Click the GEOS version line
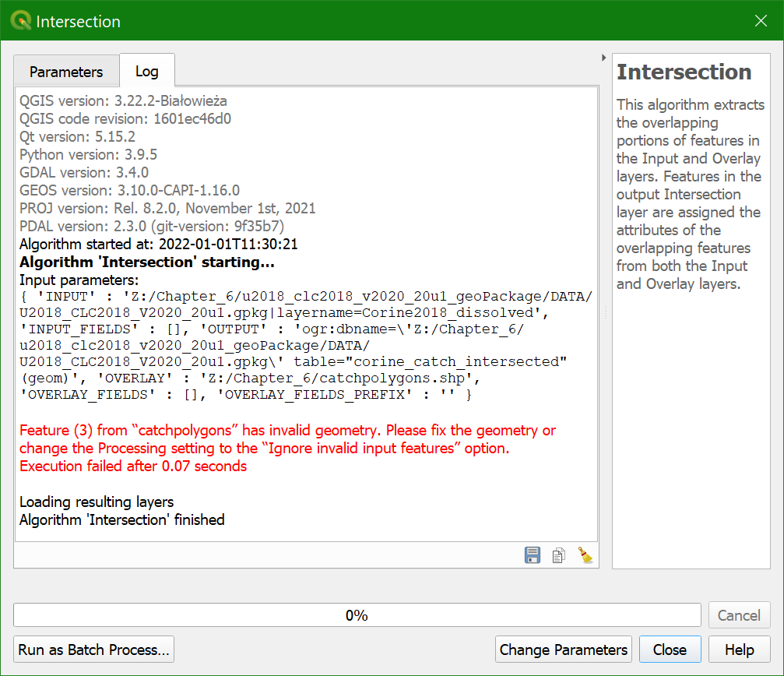Viewport: 784px width, 676px height. click(x=129, y=191)
